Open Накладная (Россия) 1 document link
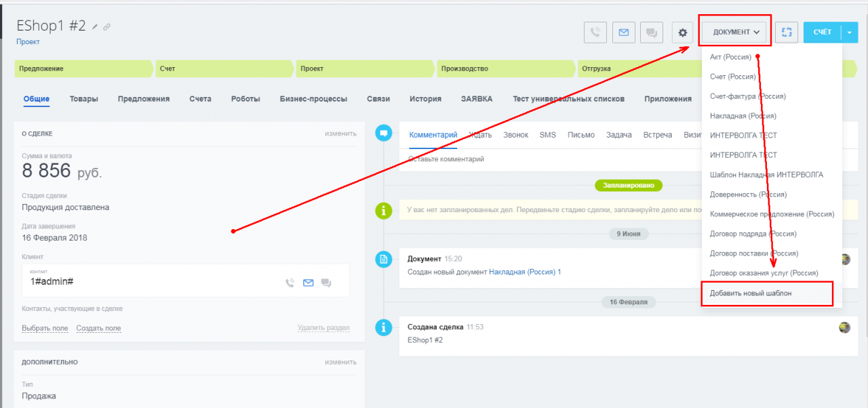 [x=525, y=272]
